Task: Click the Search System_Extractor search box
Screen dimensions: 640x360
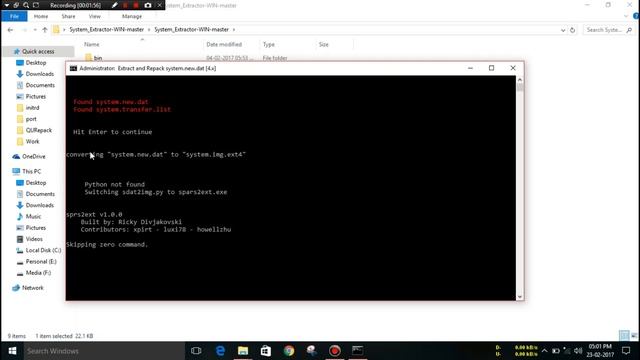Action: pos(608,30)
